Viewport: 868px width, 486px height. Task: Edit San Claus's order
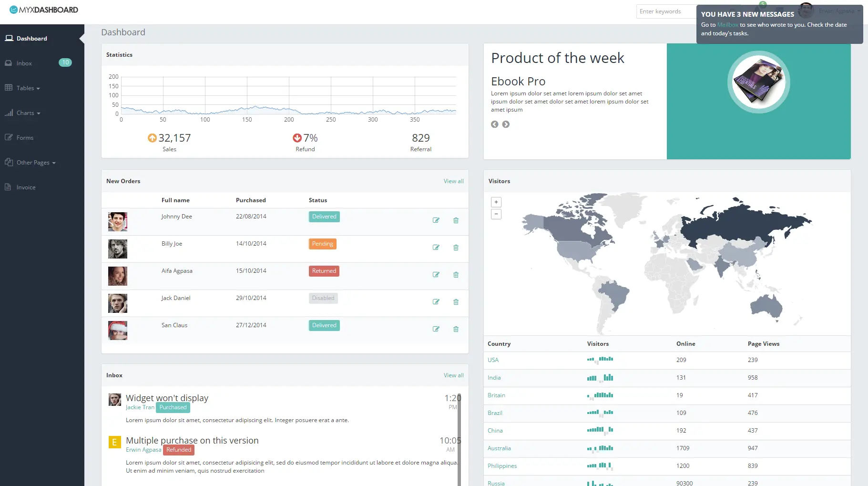[x=436, y=329]
